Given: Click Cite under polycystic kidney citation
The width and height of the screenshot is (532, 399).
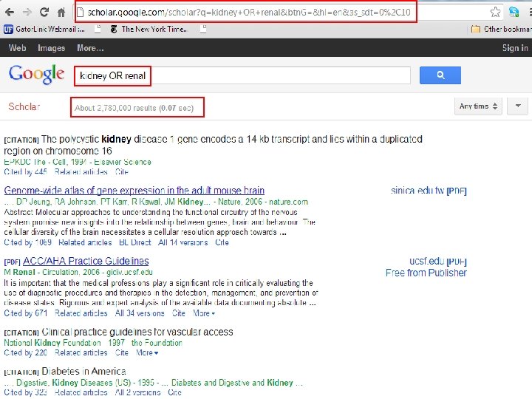Looking at the screenshot, I should [x=121, y=172].
